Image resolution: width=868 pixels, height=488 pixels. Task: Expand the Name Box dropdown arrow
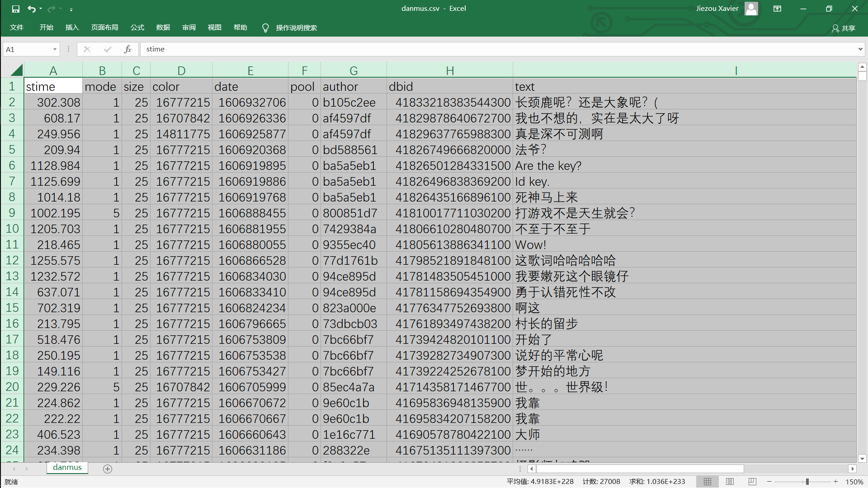(x=55, y=49)
